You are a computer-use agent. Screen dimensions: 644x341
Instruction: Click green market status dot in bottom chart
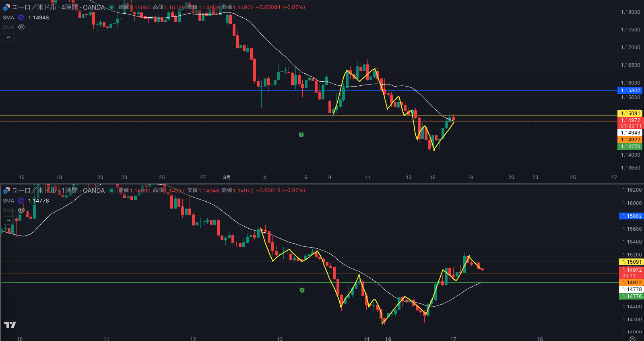pos(111,190)
